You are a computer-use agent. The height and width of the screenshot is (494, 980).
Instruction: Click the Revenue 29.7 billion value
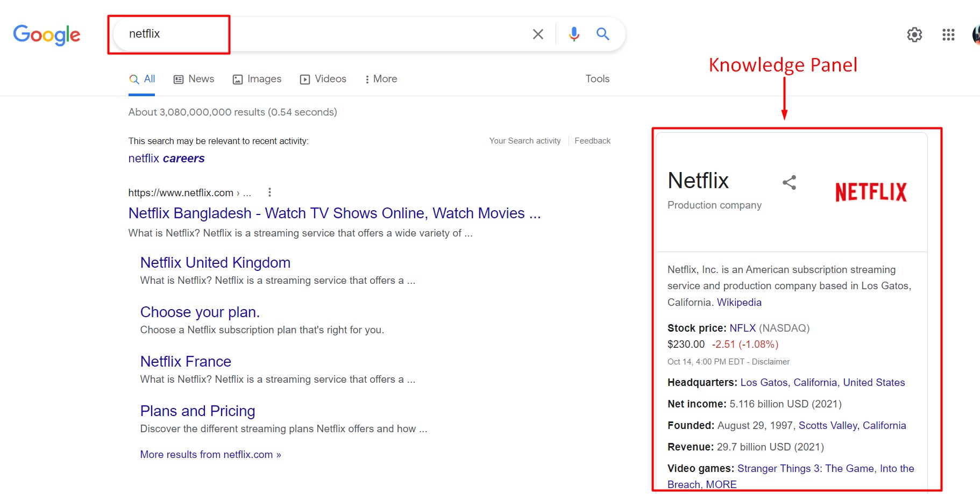770,447
